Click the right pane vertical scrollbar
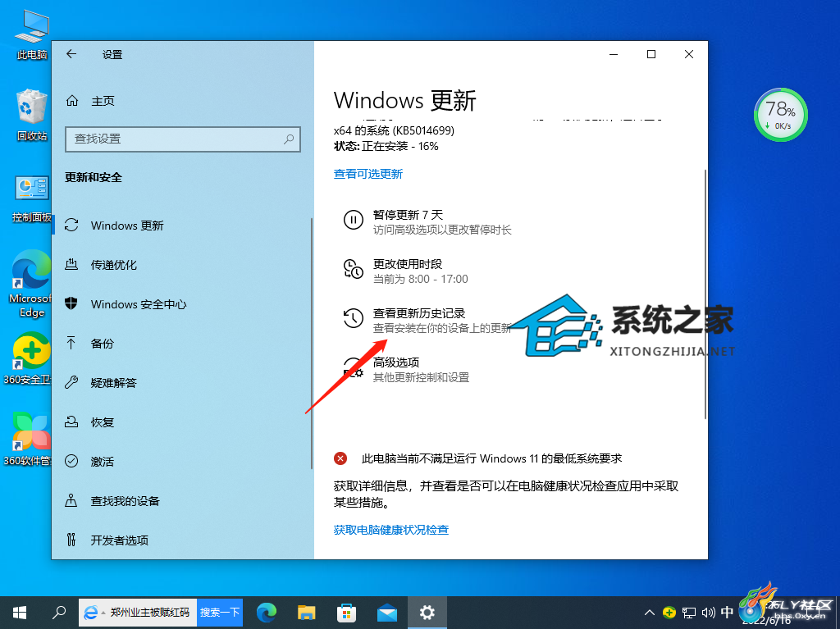Viewport: 840px width, 629px height. [705, 294]
